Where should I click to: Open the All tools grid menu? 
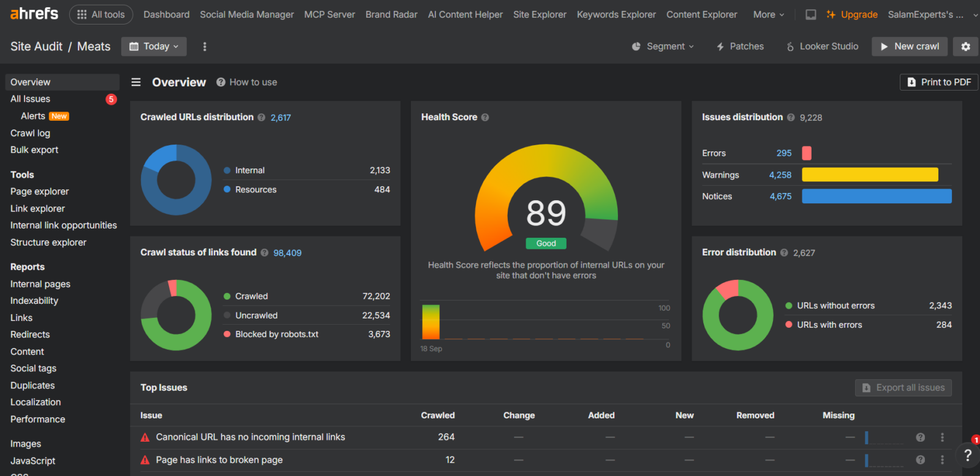tap(101, 15)
